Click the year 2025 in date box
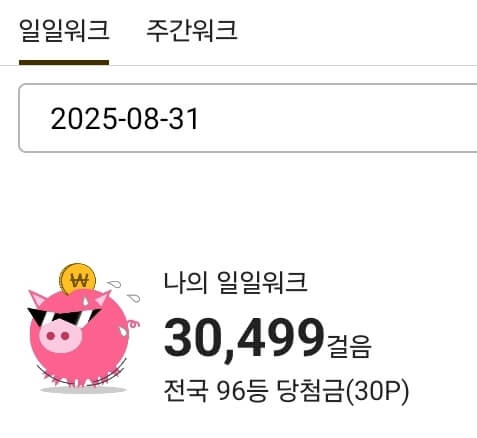This screenshot has height=438, width=477. [83, 119]
